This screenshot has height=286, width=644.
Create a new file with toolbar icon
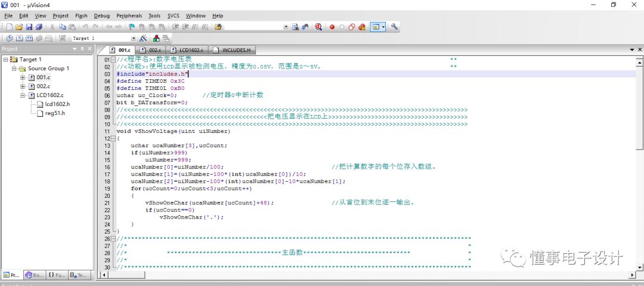pyautogui.click(x=10, y=27)
